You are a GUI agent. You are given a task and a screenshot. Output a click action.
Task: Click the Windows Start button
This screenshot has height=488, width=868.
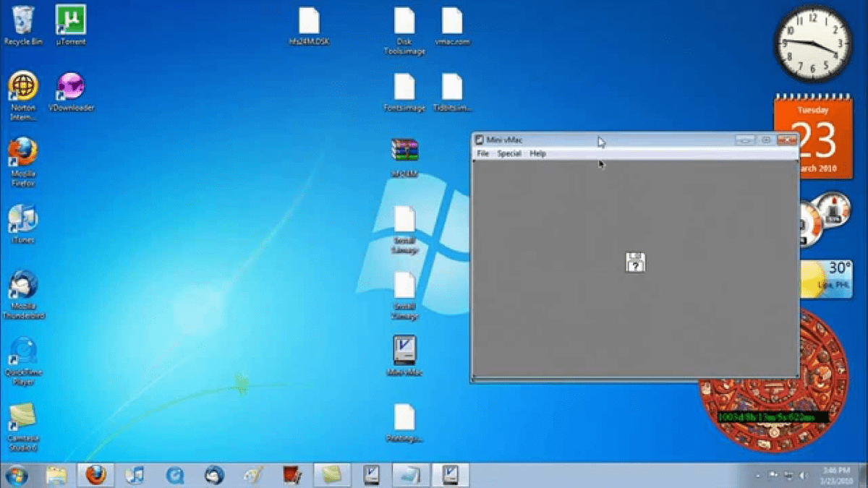[x=16, y=475]
